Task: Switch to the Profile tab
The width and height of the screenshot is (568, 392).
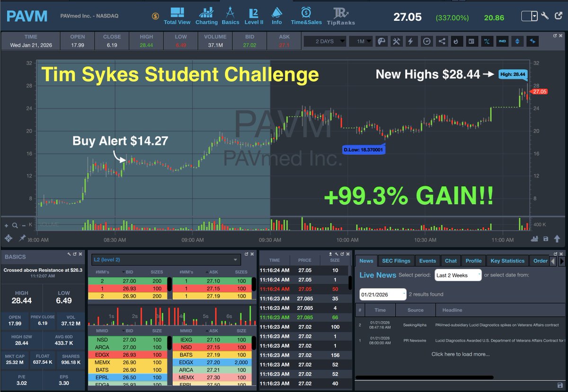Action: [x=473, y=261]
